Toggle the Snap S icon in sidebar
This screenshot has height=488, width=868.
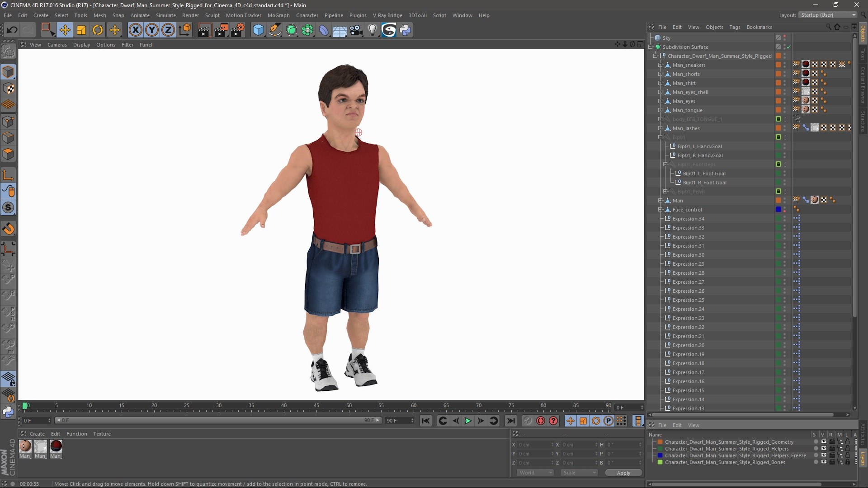[8, 208]
